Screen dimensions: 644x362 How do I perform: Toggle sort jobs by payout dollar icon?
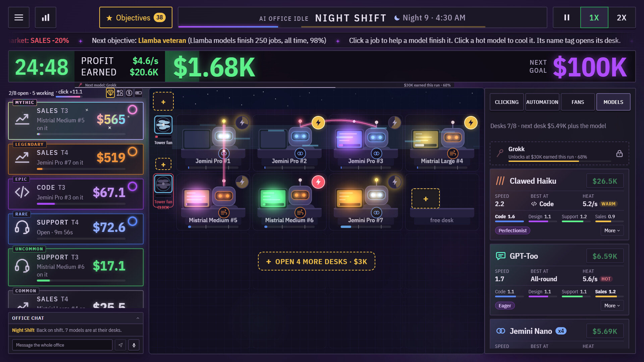point(129,93)
